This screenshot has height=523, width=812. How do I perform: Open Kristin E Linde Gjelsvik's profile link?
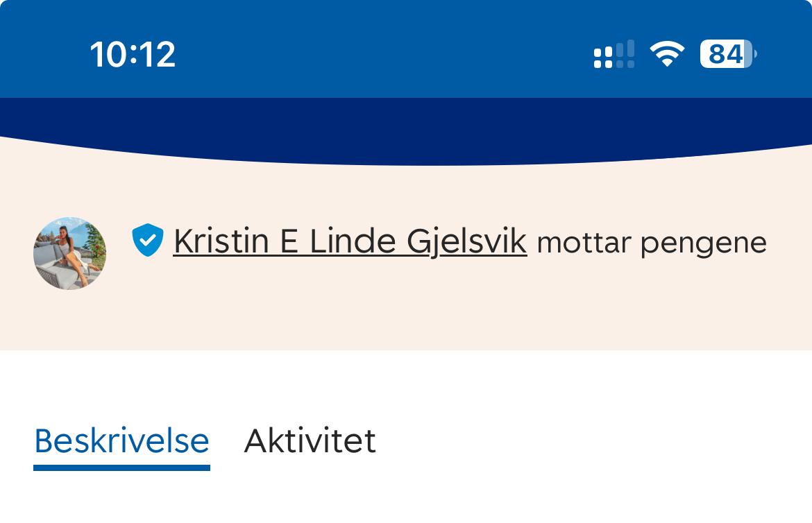350,241
